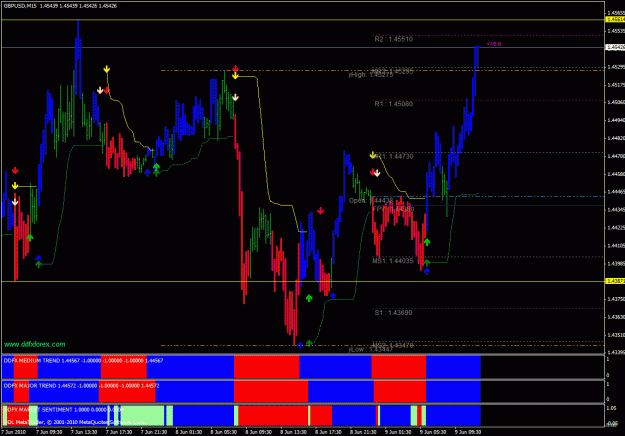Click the 8 Jun 01:30 time label

(189, 432)
